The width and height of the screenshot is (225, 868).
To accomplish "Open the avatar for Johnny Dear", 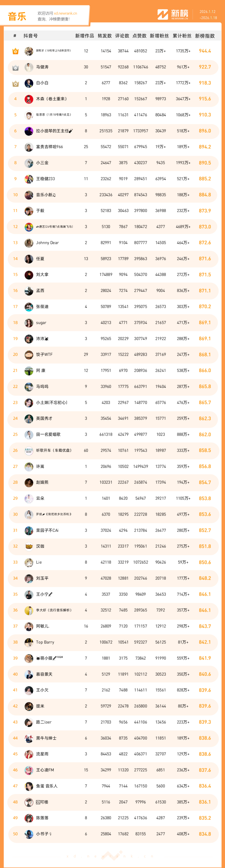I will [x=29, y=243].
